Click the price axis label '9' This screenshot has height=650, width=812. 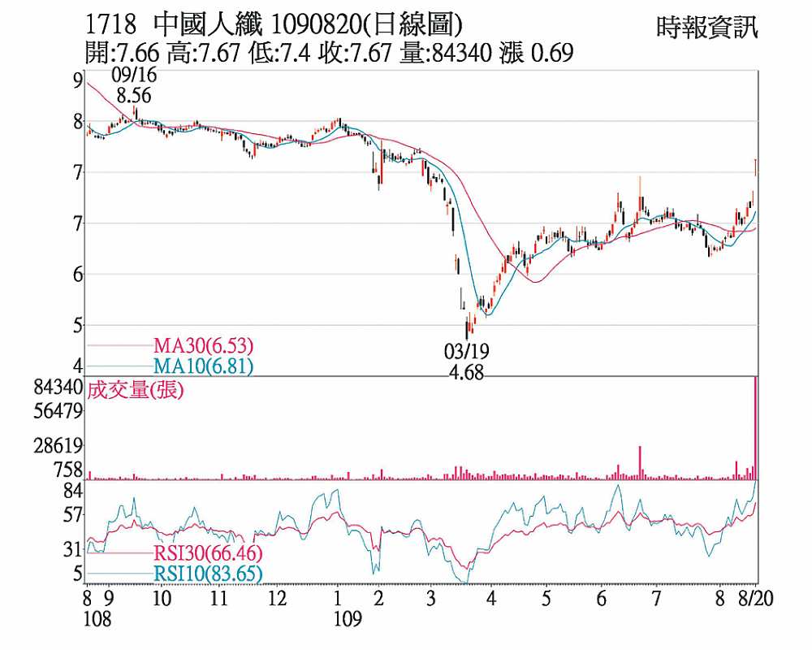pos(78,80)
